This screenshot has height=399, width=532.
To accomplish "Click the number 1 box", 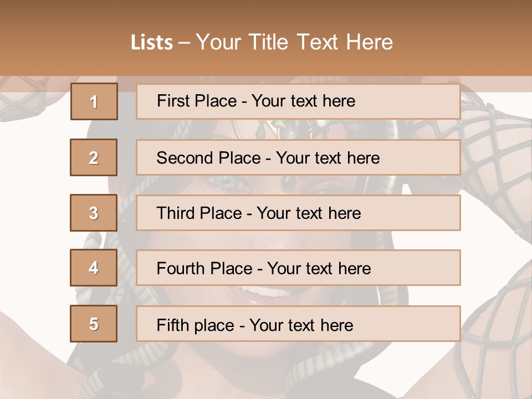I will point(94,101).
